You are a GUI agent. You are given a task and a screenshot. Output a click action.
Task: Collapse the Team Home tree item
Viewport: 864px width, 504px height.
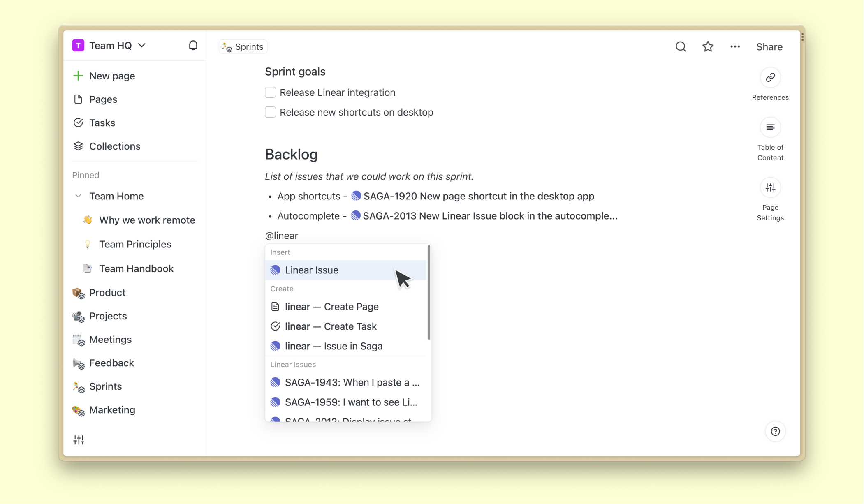78,196
